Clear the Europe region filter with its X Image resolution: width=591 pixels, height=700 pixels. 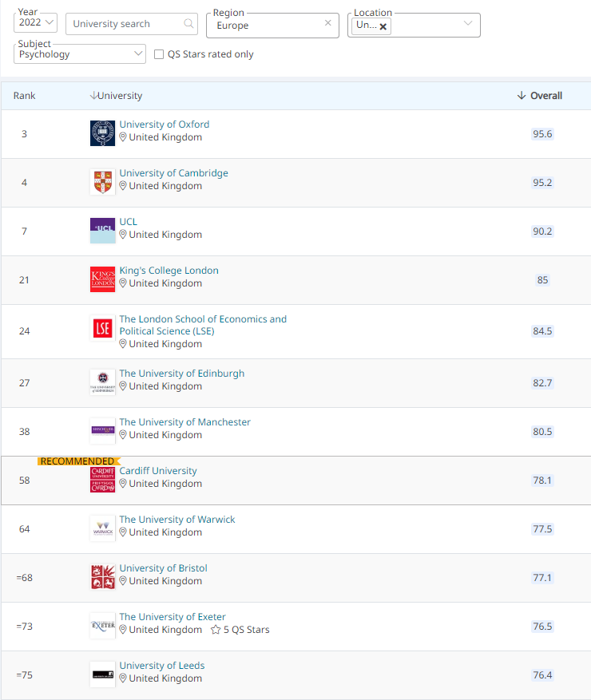tap(328, 23)
